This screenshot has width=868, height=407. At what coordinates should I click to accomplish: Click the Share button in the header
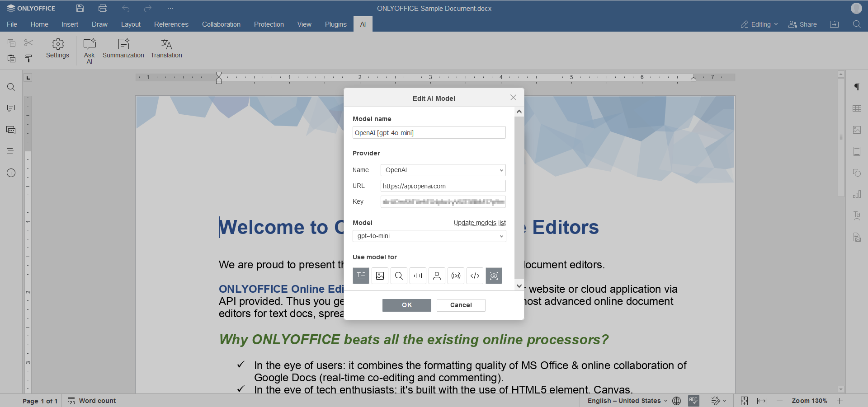[802, 24]
